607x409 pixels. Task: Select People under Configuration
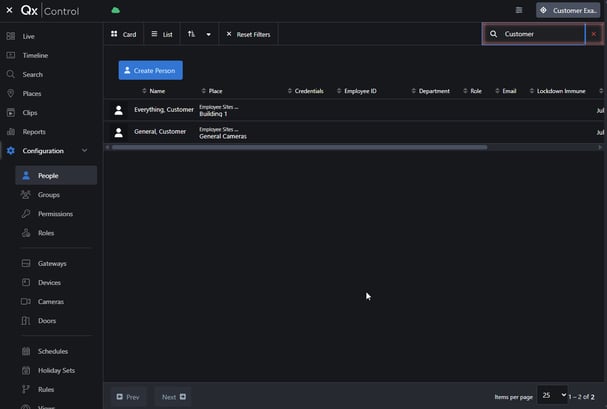[56, 175]
